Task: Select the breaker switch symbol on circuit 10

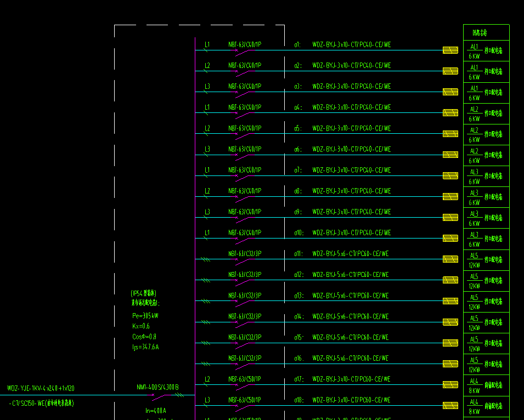Action: coord(243,241)
